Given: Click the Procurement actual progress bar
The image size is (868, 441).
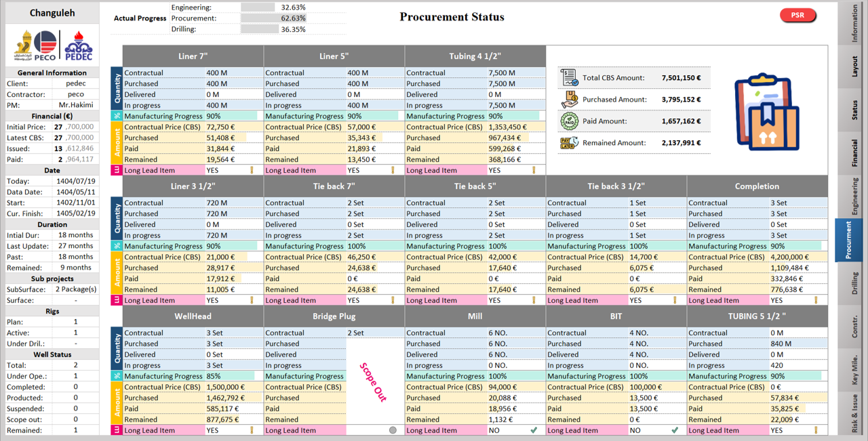Looking at the screenshot, I should pyautogui.click(x=260, y=18).
